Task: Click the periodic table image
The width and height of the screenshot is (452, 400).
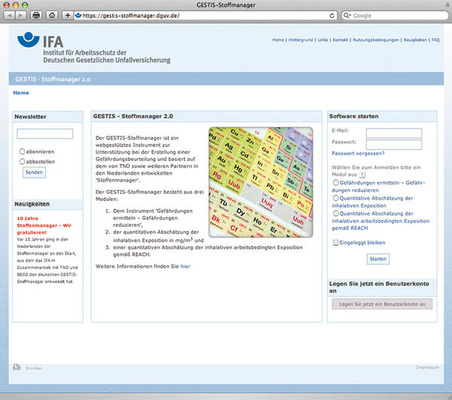Action: pos(261,182)
